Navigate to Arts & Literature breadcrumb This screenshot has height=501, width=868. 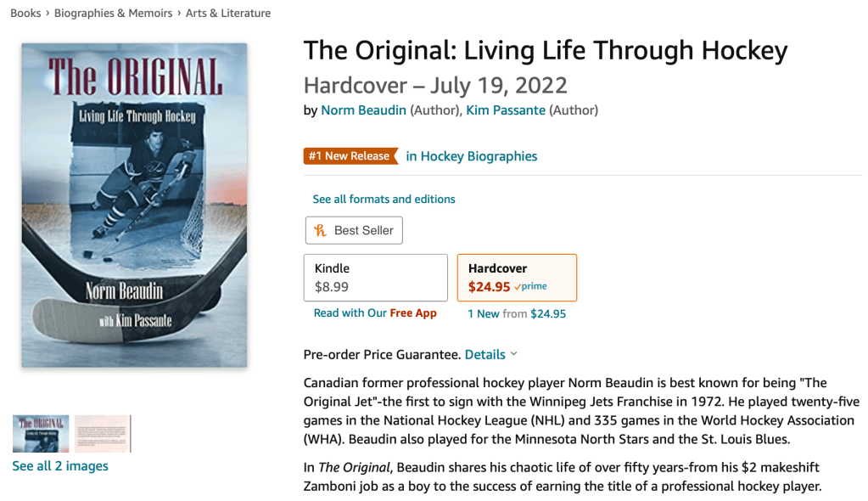(229, 13)
